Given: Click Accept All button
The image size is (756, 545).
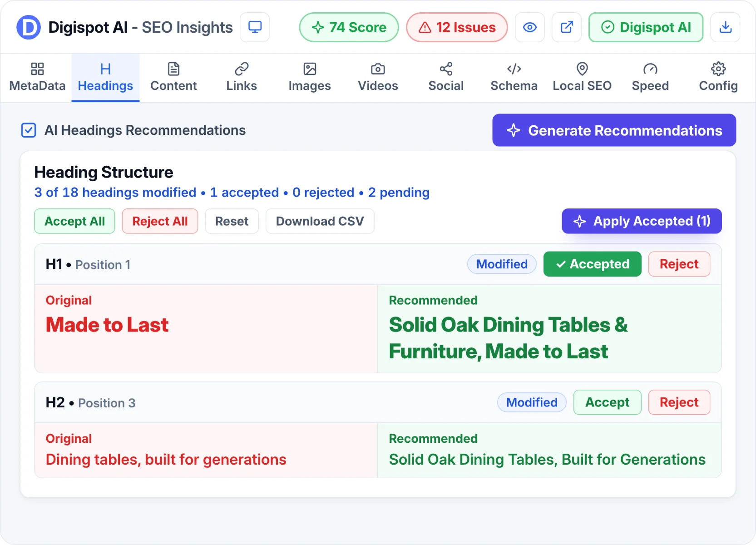Looking at the screenshot, I should [x=74, y=221].
